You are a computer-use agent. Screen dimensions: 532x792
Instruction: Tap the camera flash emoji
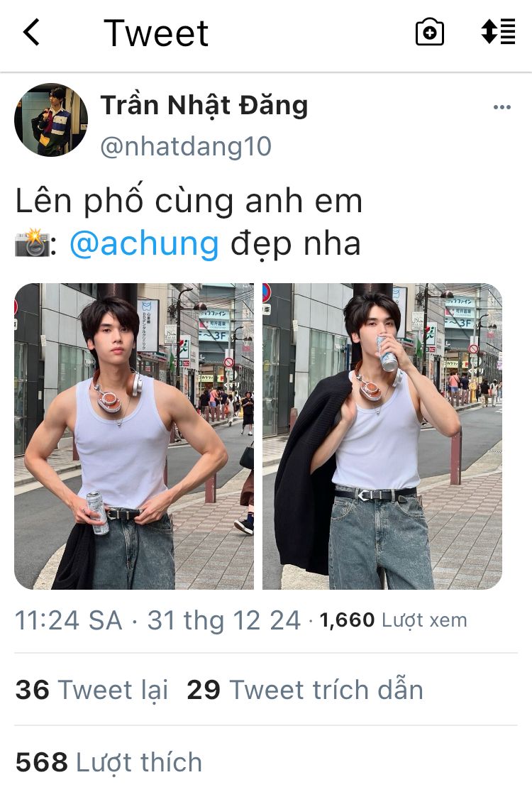33,243
